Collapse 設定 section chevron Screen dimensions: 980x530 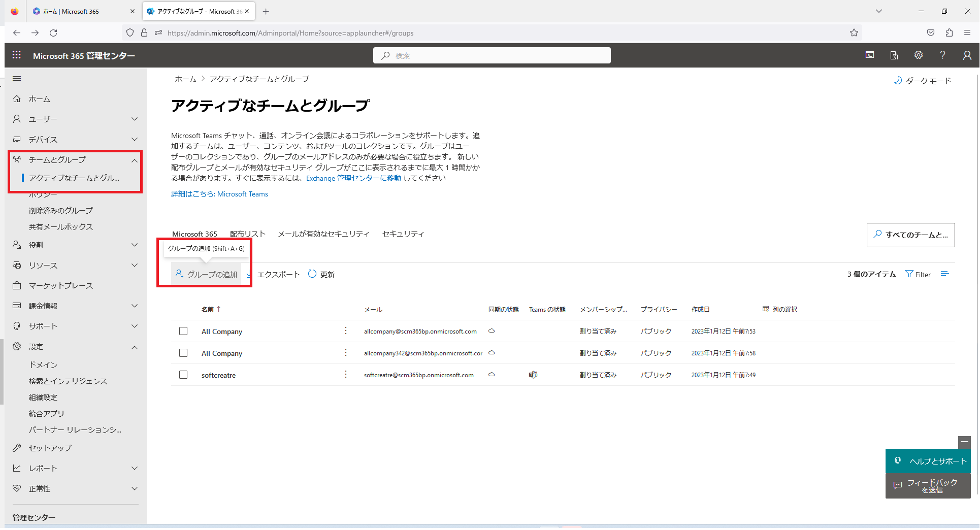135,347
